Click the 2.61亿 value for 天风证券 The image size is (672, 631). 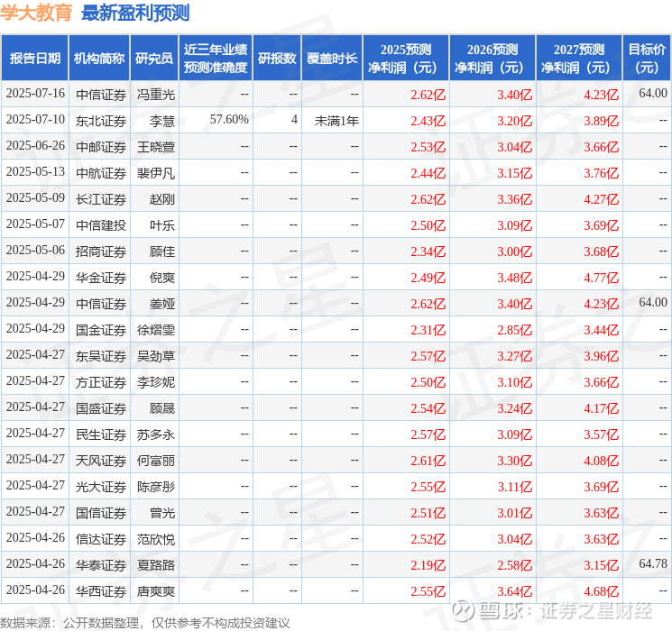(x=428, y=461)
